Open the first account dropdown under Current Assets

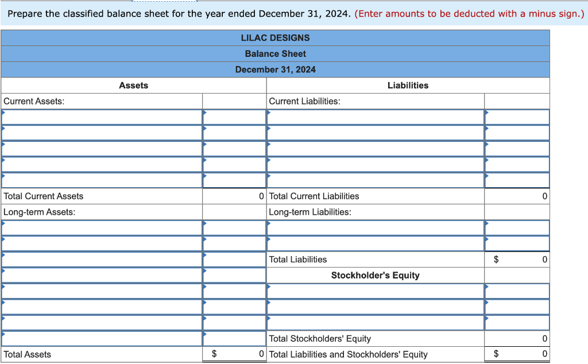(102, 117)
